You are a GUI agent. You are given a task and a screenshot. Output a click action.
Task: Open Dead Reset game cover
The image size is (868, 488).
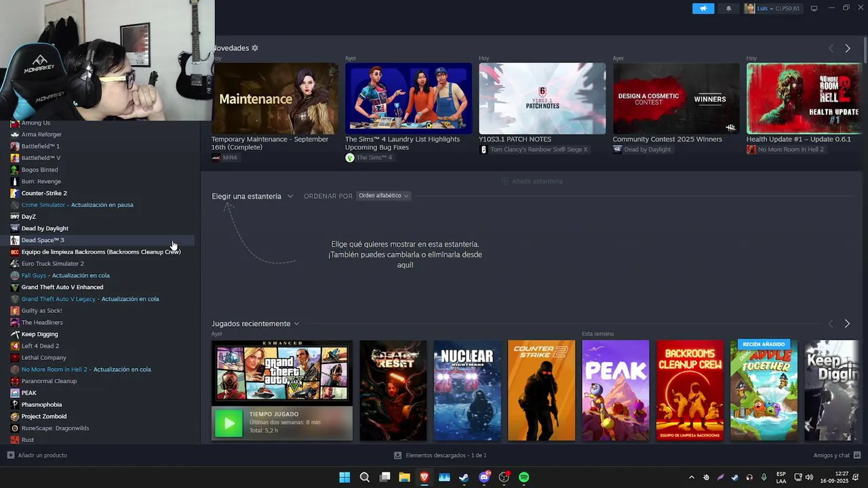coord(393,390)
